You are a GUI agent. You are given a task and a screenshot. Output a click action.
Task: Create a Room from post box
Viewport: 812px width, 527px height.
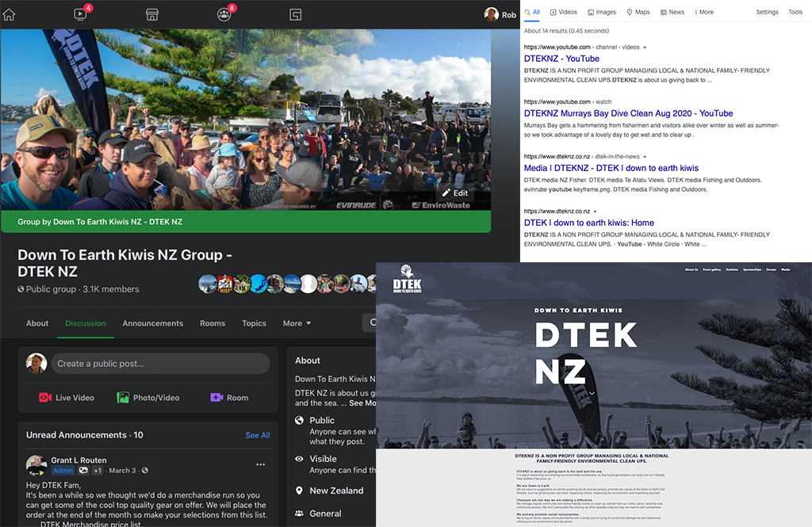[x=229, y=398]
